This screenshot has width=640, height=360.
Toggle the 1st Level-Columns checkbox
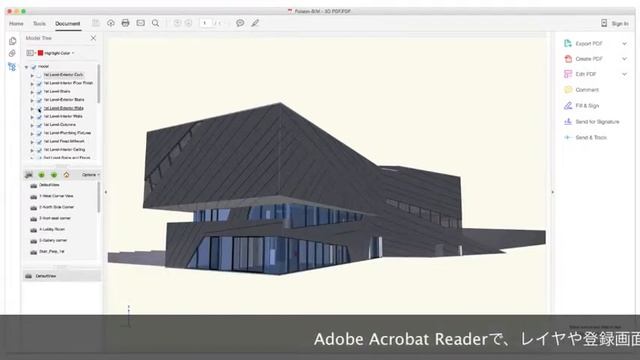click(39, 125)
